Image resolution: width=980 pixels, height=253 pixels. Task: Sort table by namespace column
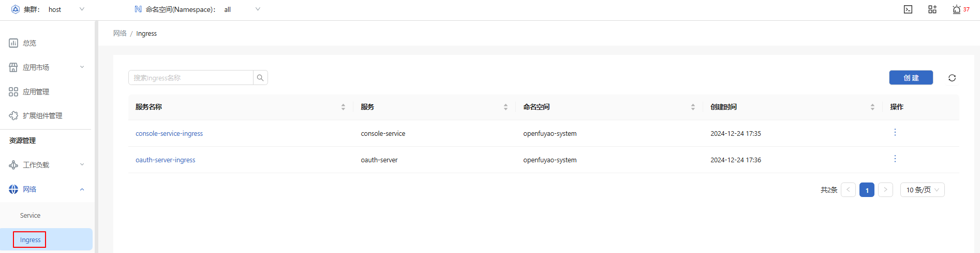click(x=693, y=107)
